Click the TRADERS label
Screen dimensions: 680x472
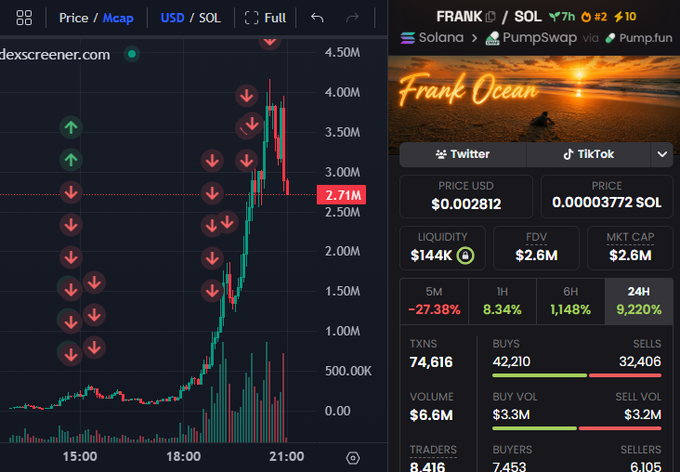click(x=433, y=450)
